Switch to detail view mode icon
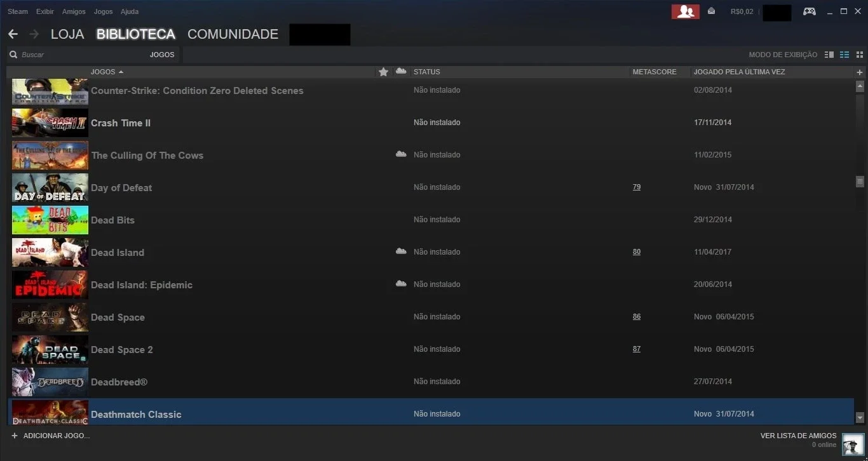The image size is (868, 461). [x=829, y=55]
